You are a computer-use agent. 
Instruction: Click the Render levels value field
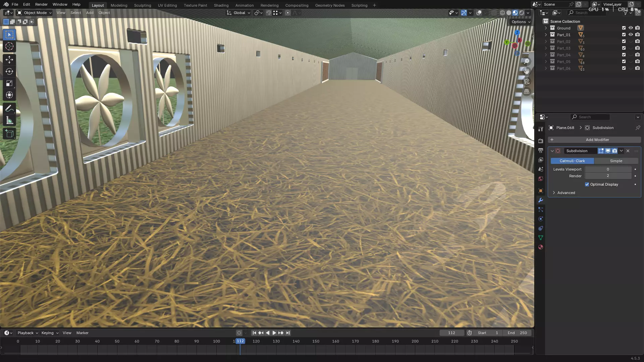608,176
